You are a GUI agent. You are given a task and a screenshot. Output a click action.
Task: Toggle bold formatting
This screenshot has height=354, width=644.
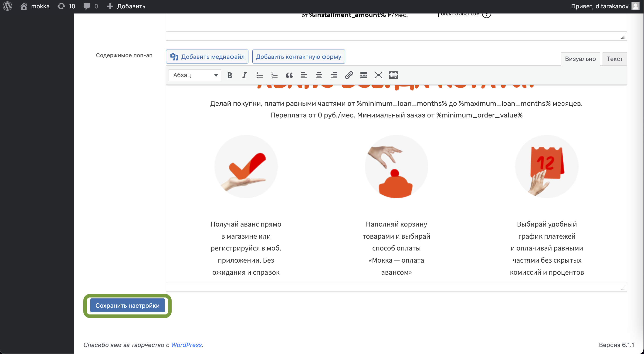tap(230, 75)
